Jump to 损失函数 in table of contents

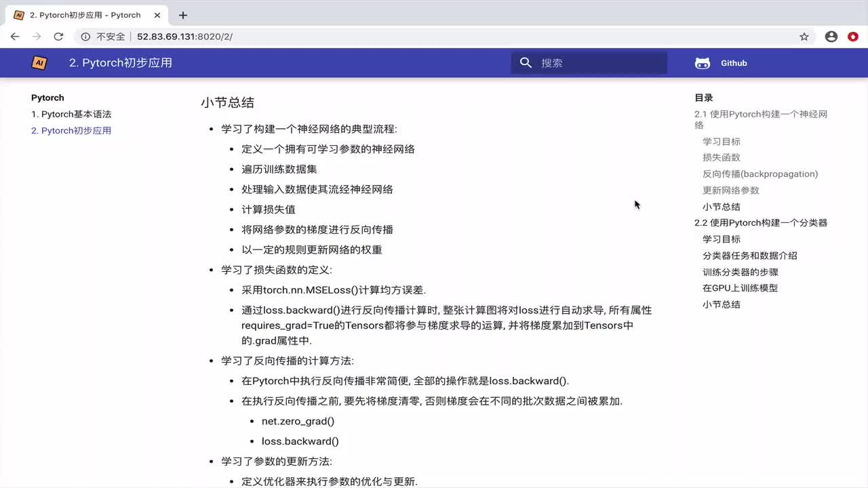pos(722,157)
